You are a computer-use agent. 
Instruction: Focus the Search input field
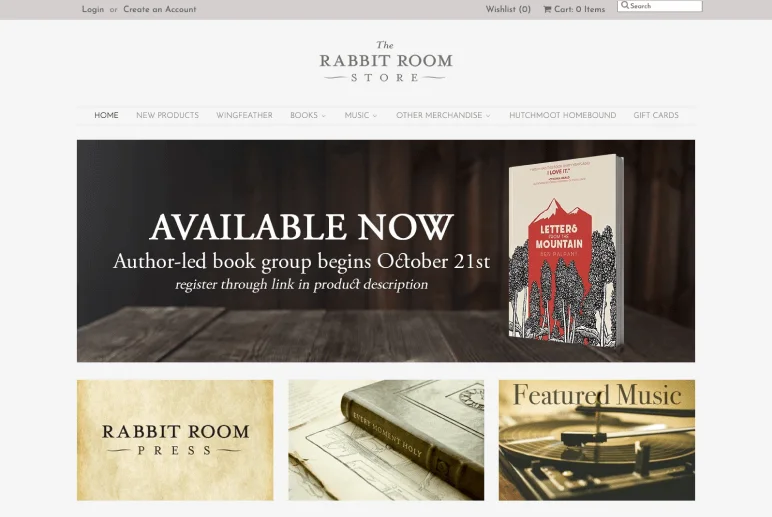pyautogui.click(x=660, y=6)
